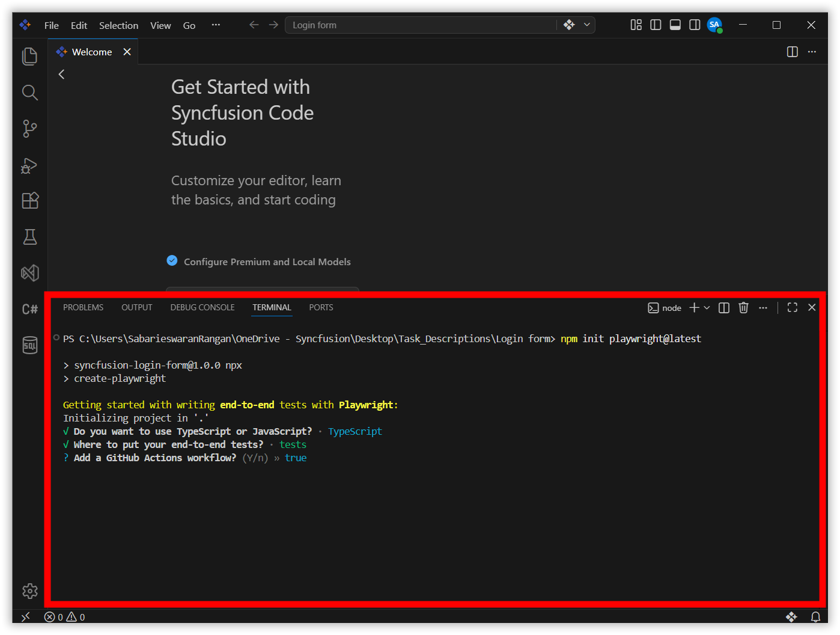Switch to the PORTS panel tab
This screenshot has width=840, height=635.
(321, 307)
